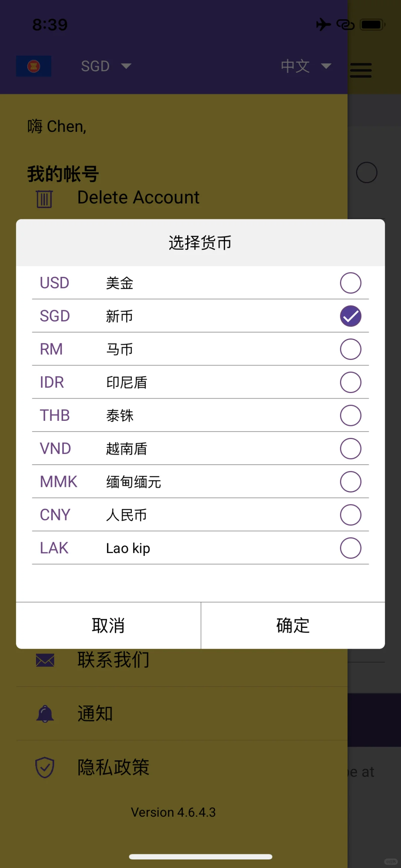Open the 通知 notifications menu item

[x=182, y=714]
